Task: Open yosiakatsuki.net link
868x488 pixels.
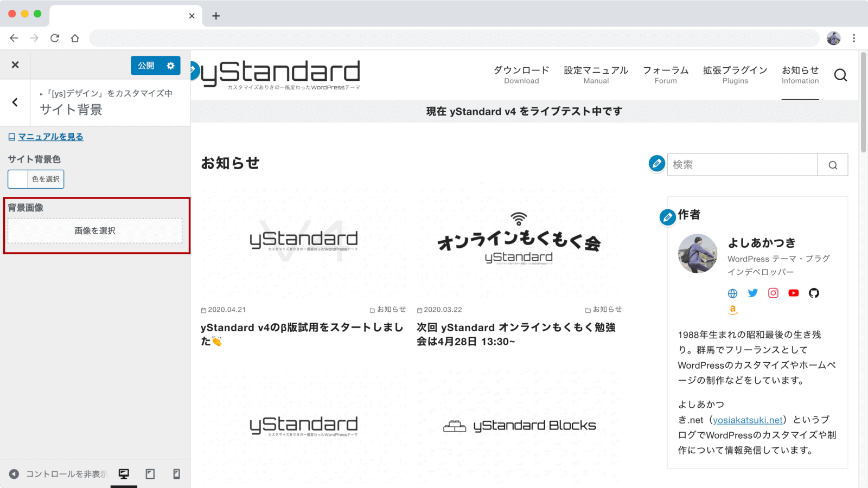Action: (748, 420)
